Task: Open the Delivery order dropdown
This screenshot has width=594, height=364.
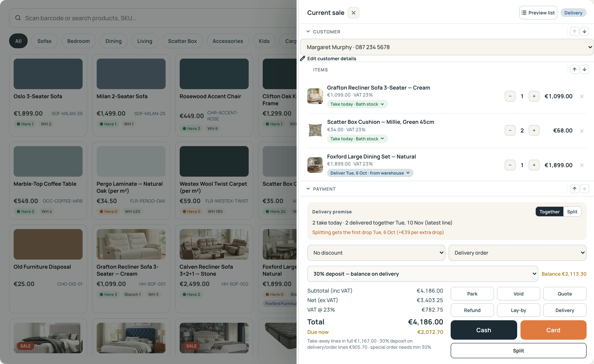Action: 517,253
